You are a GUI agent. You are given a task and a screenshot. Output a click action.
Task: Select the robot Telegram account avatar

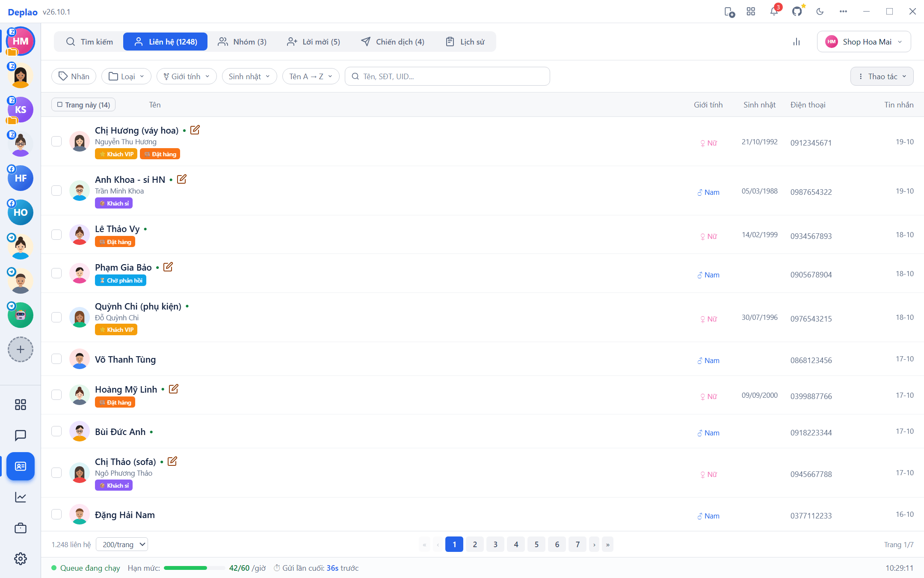point(21,315)
